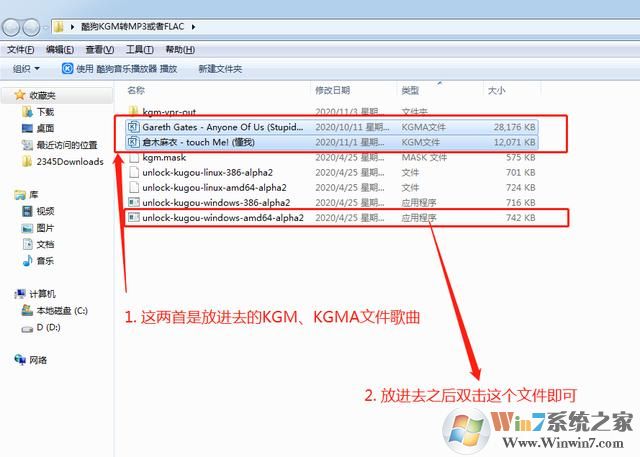Select file name unlock-kugou-linux-386-alpha2
This screenshot has height=457, width=640.
[x=207, y=172]
